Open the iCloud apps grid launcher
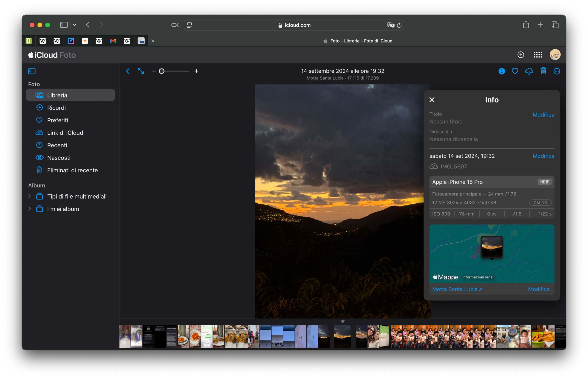The height and width of the screenshot is (379, 588). tap(538, 55)
